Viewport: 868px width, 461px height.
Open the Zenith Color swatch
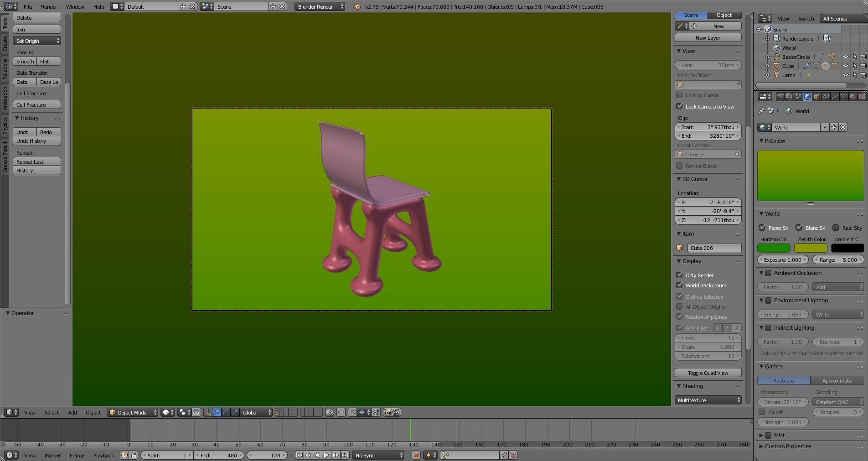(x=811, y=248)
